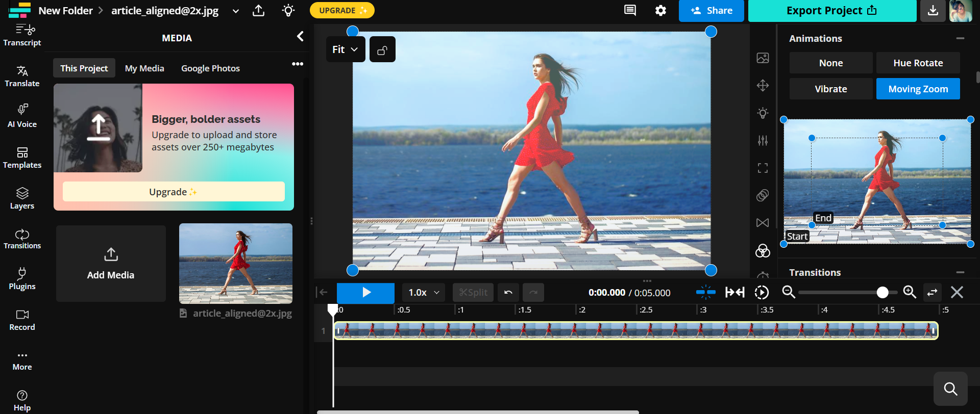The width and height of the screenshot is (980, 414).
Task: Open project settings gear icon
Action: [660, 11]
